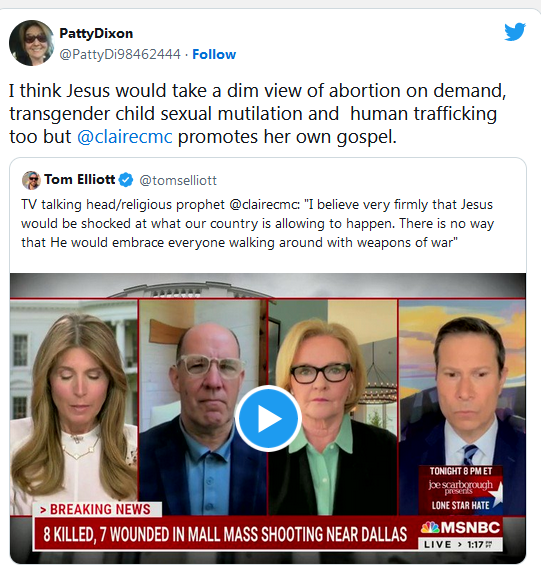The width and height of the screenshot is (541, 572).
Task: Click the Lone Star Hate promo graphic
Action: (x=461, y=490)
